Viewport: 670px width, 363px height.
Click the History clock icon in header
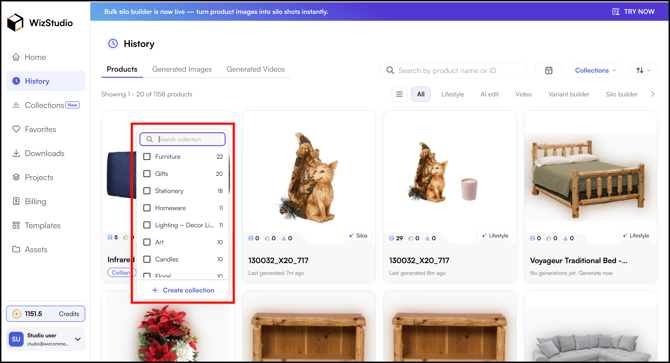113,44
